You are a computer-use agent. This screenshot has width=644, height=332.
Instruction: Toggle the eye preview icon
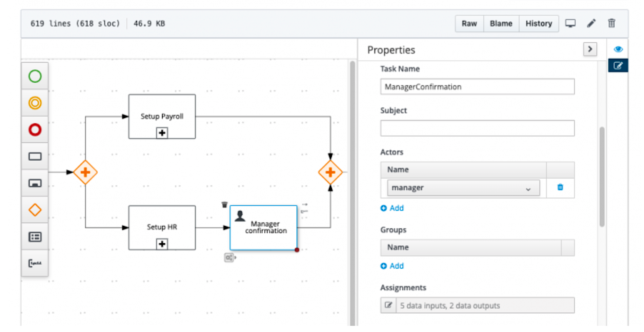pos(618,49)
